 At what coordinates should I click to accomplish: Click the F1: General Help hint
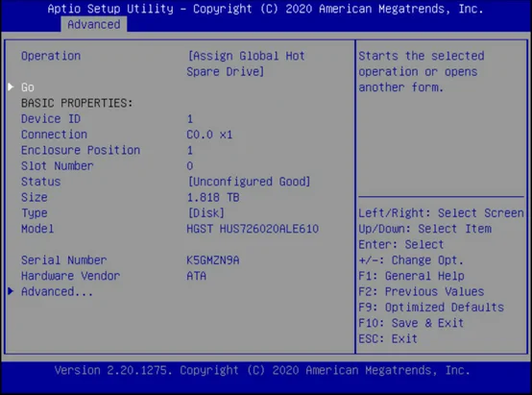(412, 276)
